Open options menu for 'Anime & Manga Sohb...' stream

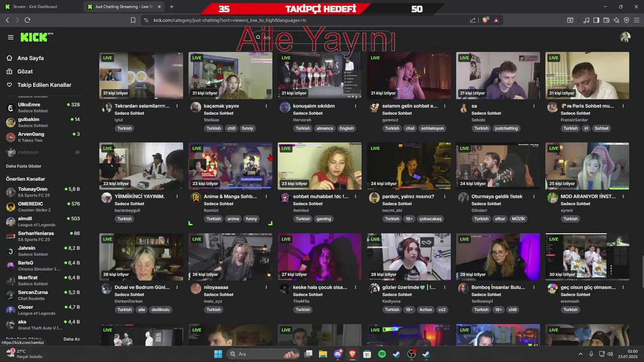tap(266, 197)
